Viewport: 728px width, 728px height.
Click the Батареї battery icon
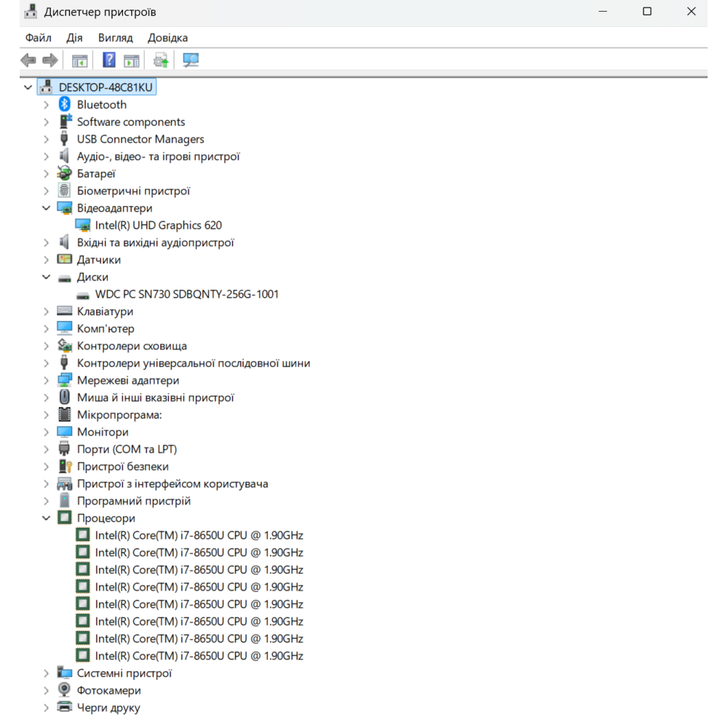[x=65, y=174]
